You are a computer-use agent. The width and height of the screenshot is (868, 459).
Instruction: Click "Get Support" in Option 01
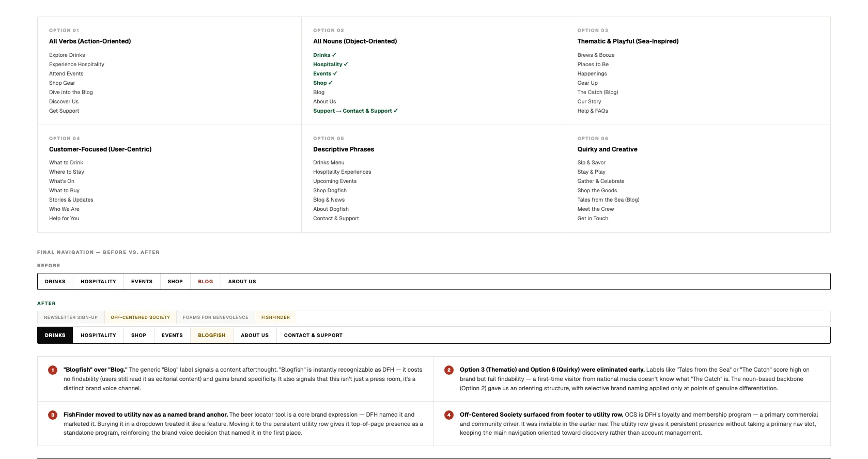pos(64,111)
